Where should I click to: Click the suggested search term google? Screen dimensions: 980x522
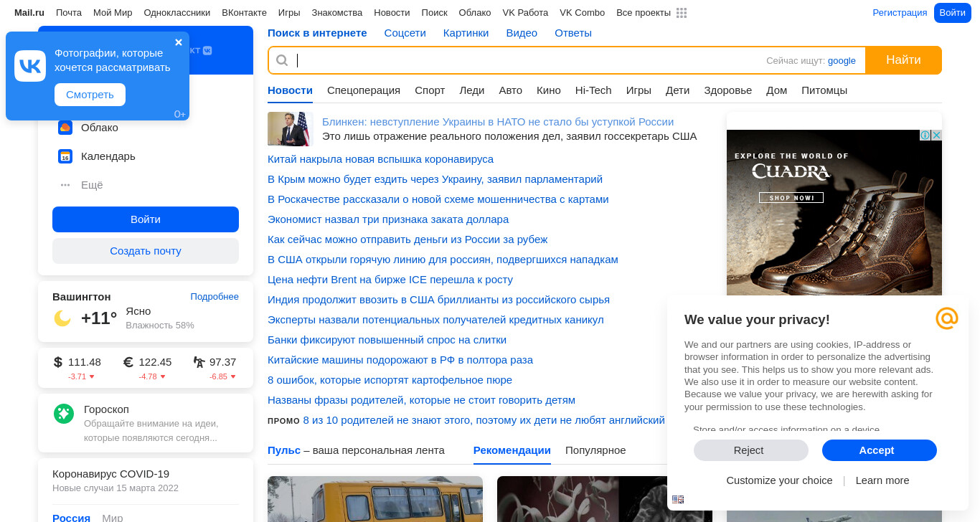(x=842, y=61)
